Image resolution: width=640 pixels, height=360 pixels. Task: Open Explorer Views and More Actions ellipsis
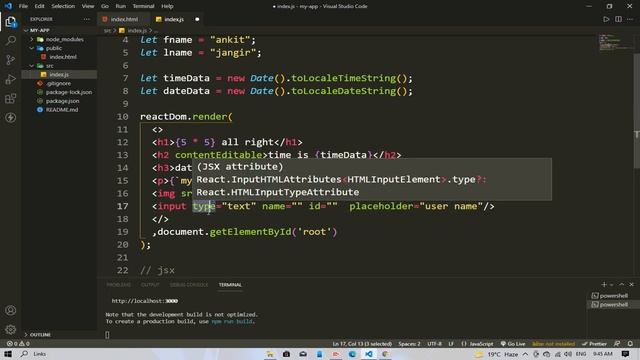[x=87, y=19]
